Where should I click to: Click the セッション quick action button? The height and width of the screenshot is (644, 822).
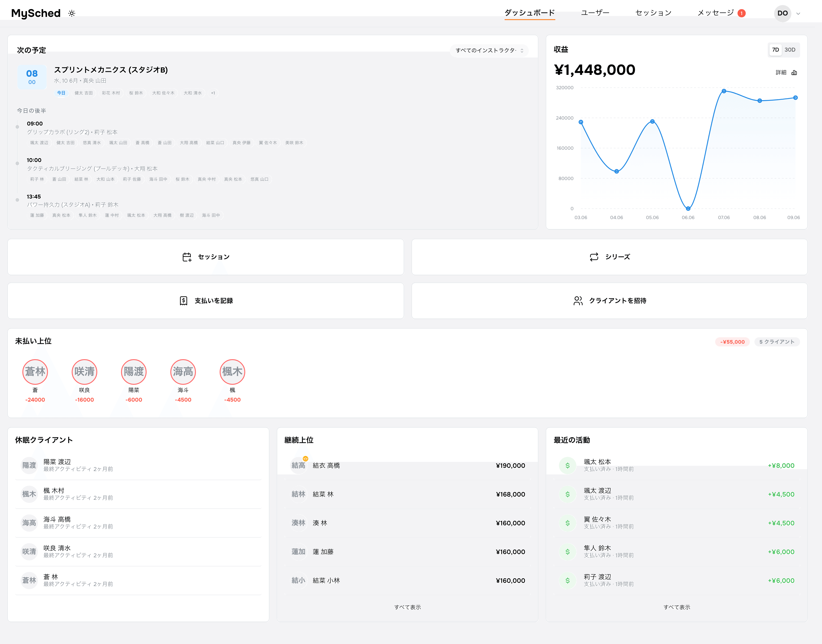(205, 257)
